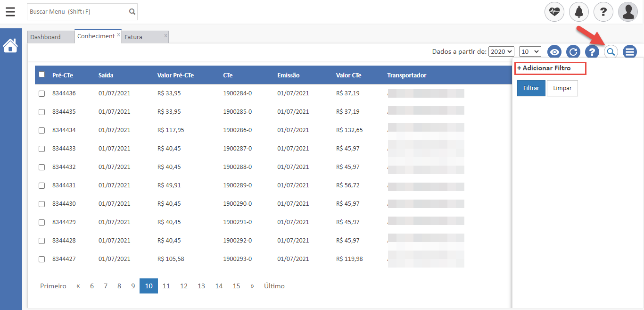Viewport: 644px width, 310px height.
Task: Select checkbox for Pré-CTe 8344436
Action: pyautogui.click(x=42, y=93)
